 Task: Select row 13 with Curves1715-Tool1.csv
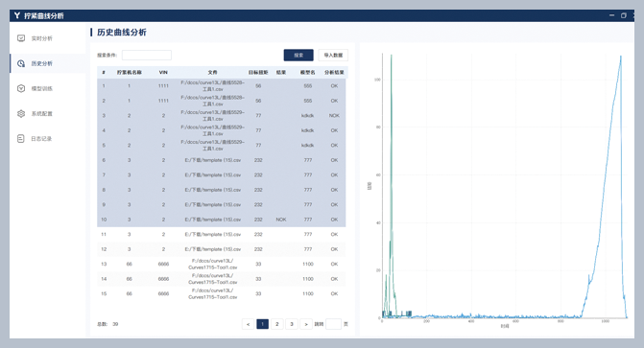222,264
